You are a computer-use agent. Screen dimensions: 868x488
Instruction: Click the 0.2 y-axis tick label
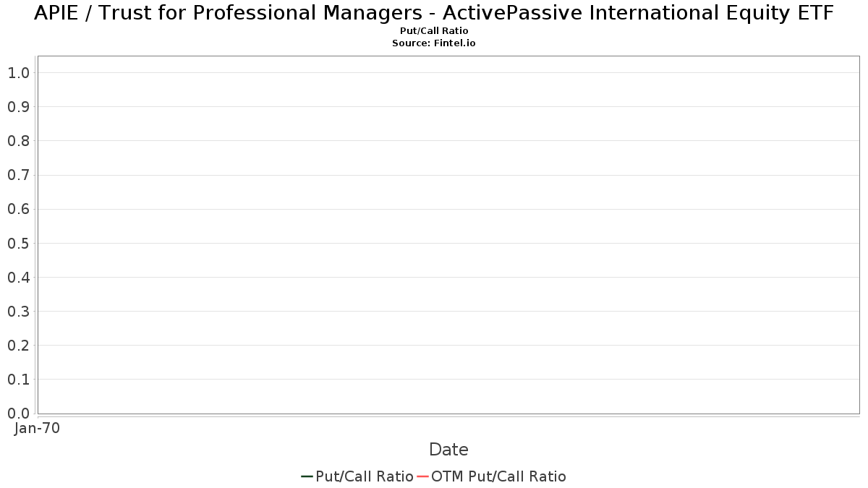pos(18,345)
